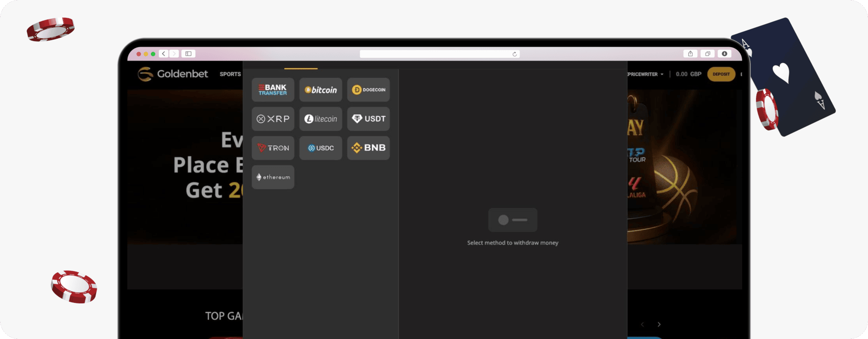Advance carousel with right chevron arrow
The image size is (868, 339).
(x=659, y=325)
